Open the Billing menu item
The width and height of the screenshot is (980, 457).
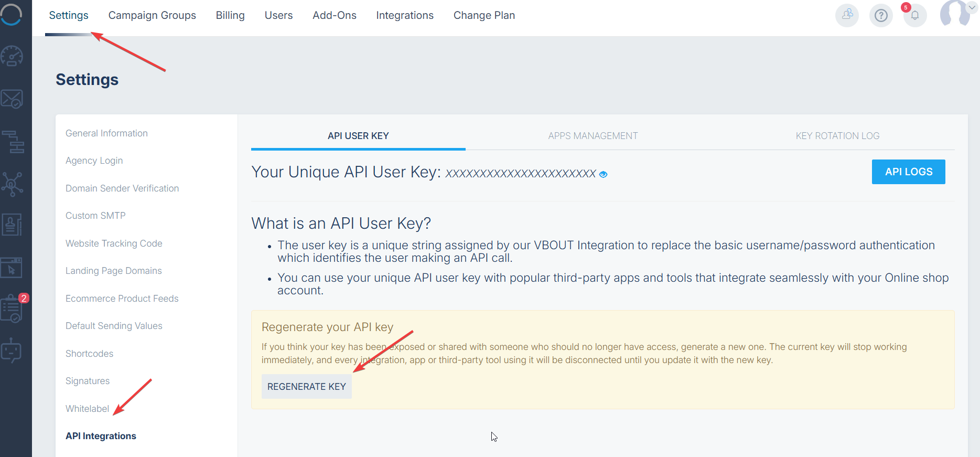pos(230,16)
